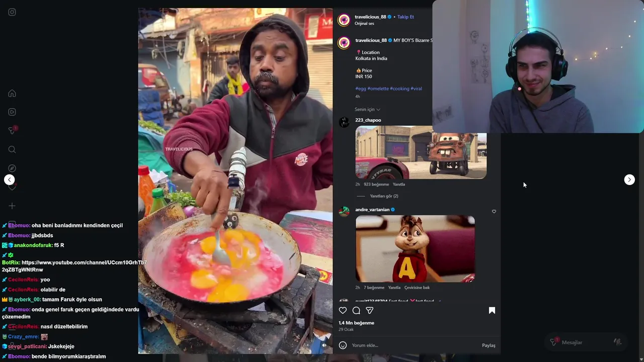Image resolution: width=644 pixels, height=362 pixels.
Task: Like the post with heart icon
Action: (343, 310)
